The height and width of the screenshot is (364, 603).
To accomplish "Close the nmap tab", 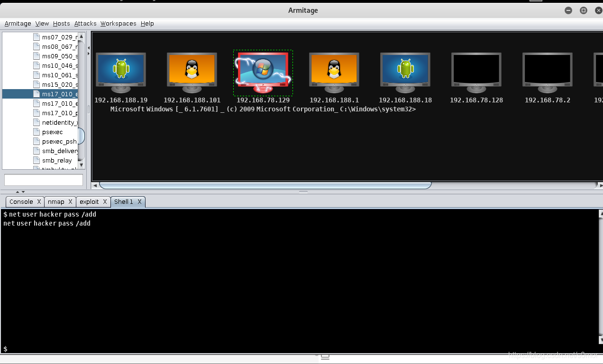I will click(70, 202).
